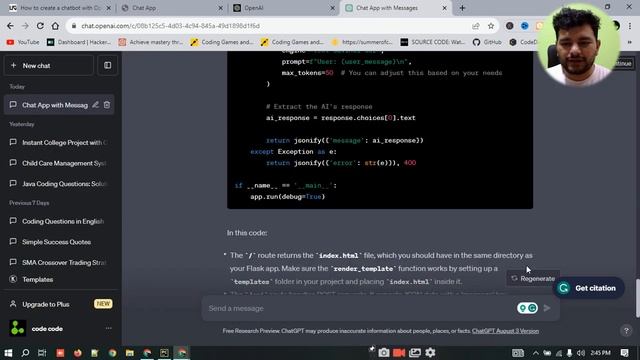The width and height of the screenshot is (640, 360).
Task: Select Upgrade to Plus
Action: (60, 304)
